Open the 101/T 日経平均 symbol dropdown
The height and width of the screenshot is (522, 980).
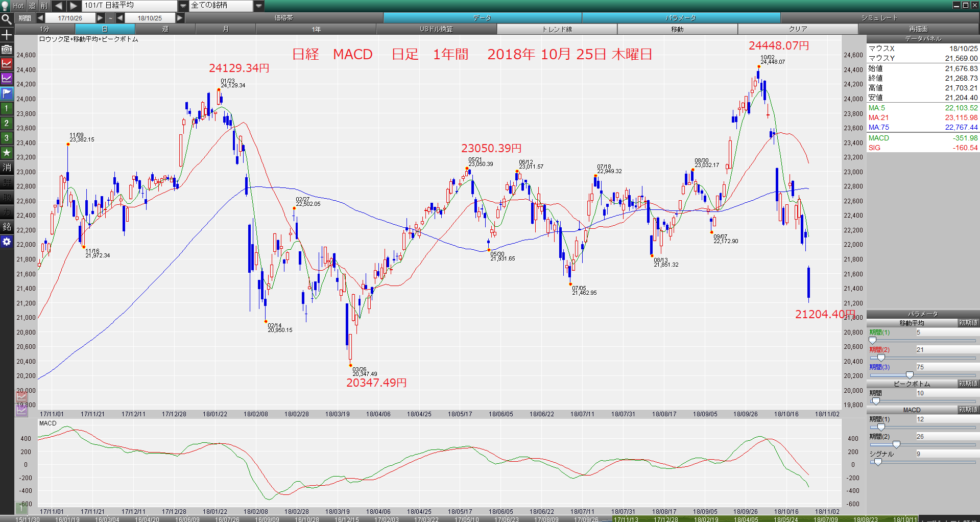[x=183, y=6]
